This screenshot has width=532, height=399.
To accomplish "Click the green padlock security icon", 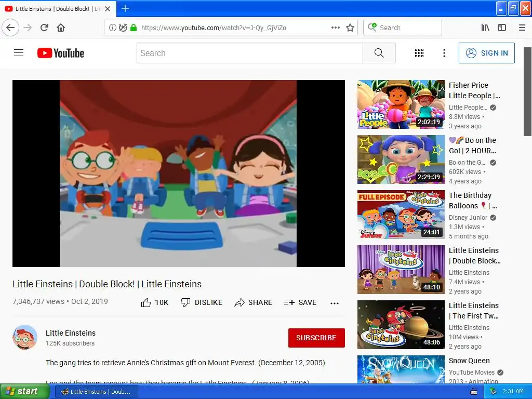I will (134, 28).
